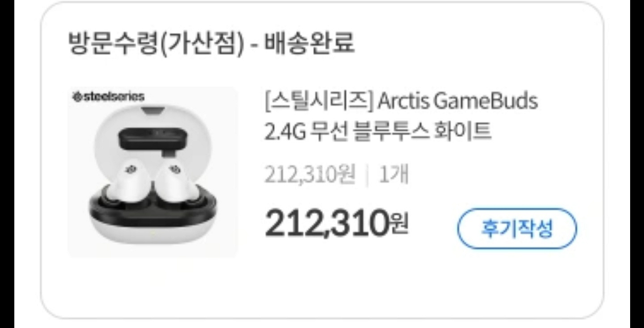Click the 후기작성 review button
Viewport: 644px width, 328px height.
[517, 229]
